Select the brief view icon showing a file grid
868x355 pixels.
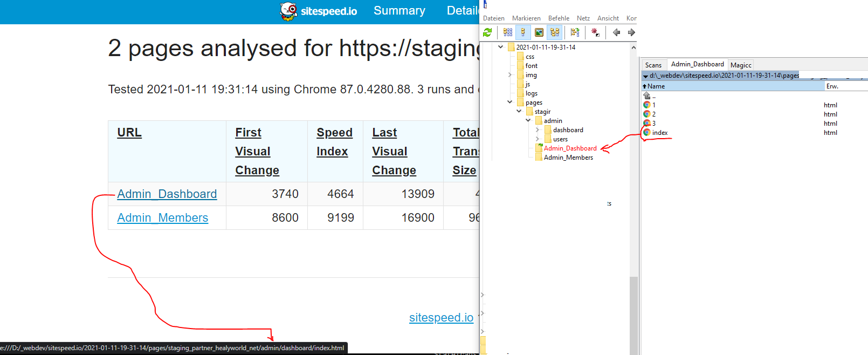(508, 32)
